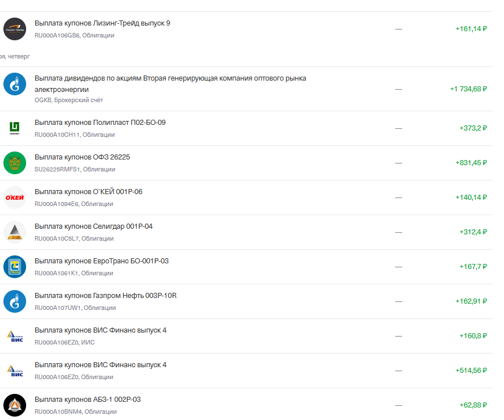Screen dimensions: 504x420
Task: Click the Gazprom logo beside OGKB dividends
Action: (15, 84)
